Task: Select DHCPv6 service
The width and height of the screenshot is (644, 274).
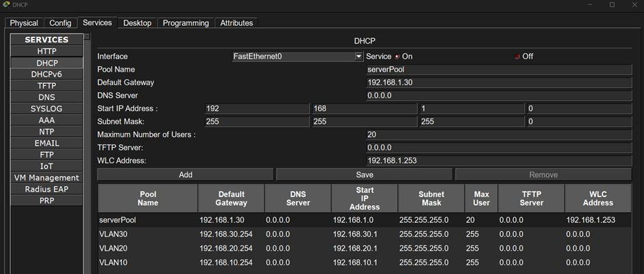Action: [x=47, y=74]
